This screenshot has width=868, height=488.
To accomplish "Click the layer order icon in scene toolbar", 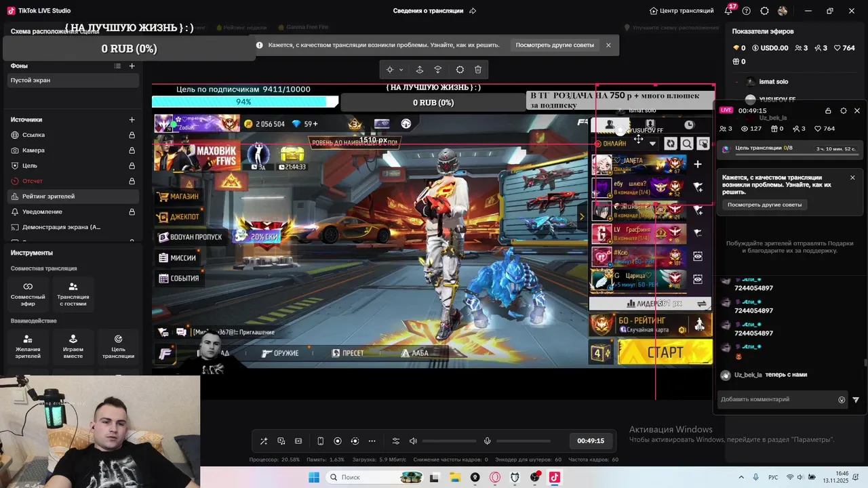I will pos(438,70).
